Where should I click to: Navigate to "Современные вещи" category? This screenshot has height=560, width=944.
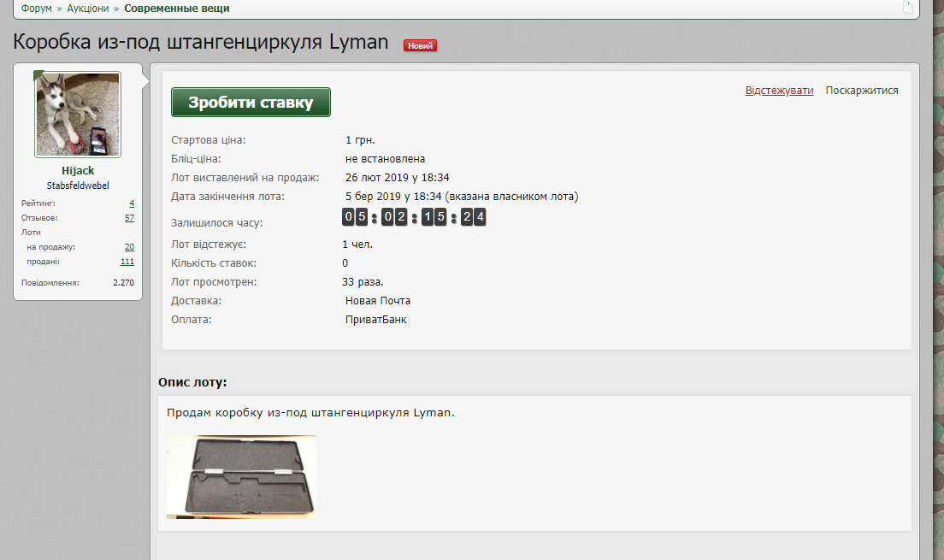(176, 9)
